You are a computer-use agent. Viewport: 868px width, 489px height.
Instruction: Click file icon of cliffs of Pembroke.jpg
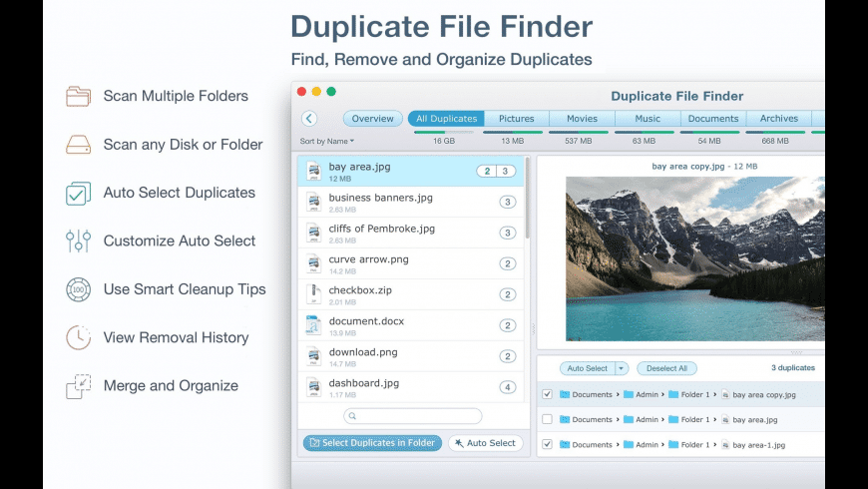[314, 234]
